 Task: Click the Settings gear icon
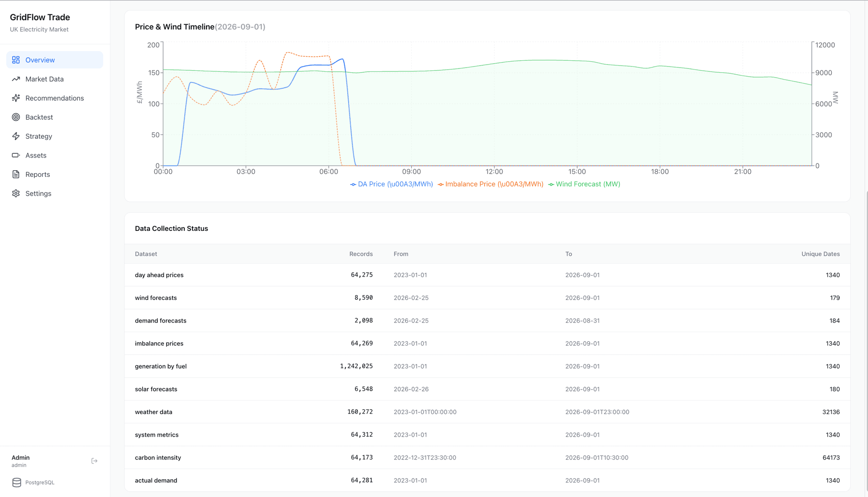[16, 193]
